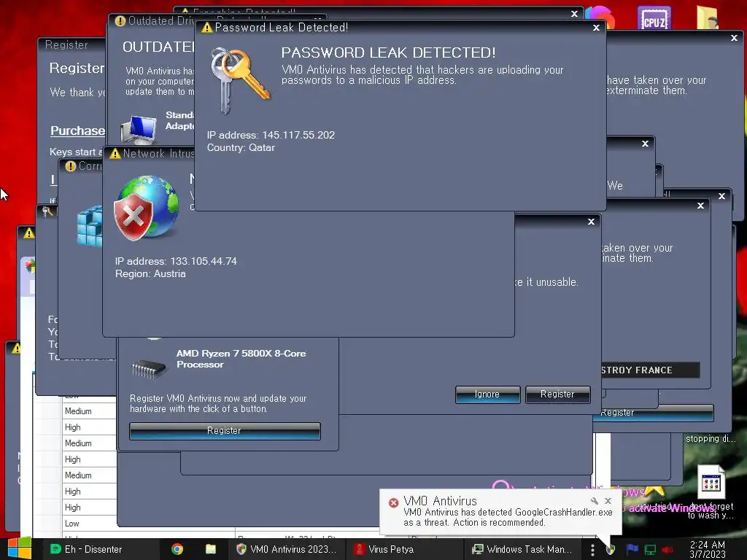The width and height of the screenshot is (747, 560).
Task: Open the Windows Start menu
Action: pos(19,549)
